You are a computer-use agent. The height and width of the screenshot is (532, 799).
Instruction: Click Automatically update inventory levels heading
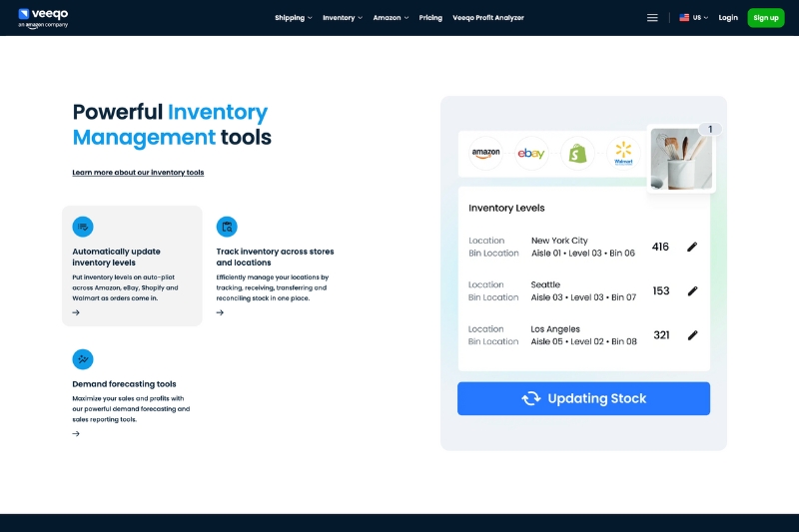tap(116, 258)
